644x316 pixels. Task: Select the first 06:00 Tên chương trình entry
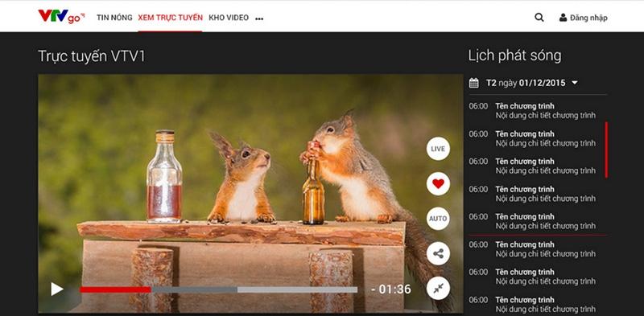point(533,111)
